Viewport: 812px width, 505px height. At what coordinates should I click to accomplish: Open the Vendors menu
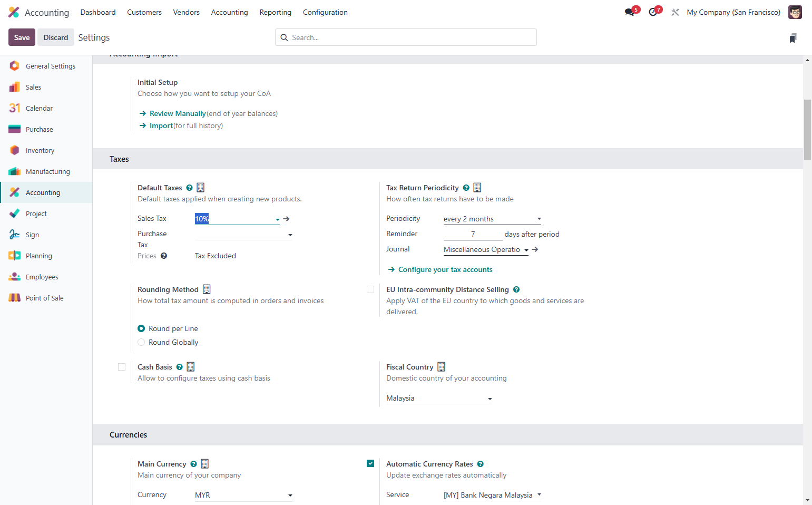(x=186, y=12)
